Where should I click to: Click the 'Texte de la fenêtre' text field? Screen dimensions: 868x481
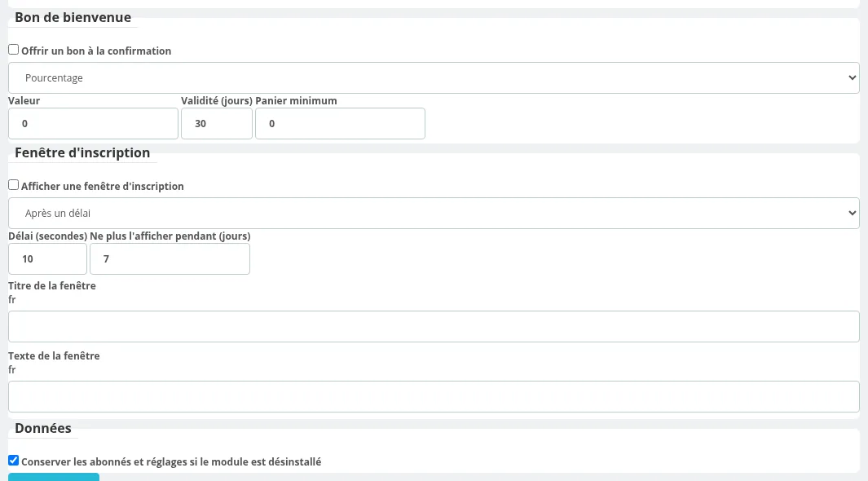coord(434,396)
